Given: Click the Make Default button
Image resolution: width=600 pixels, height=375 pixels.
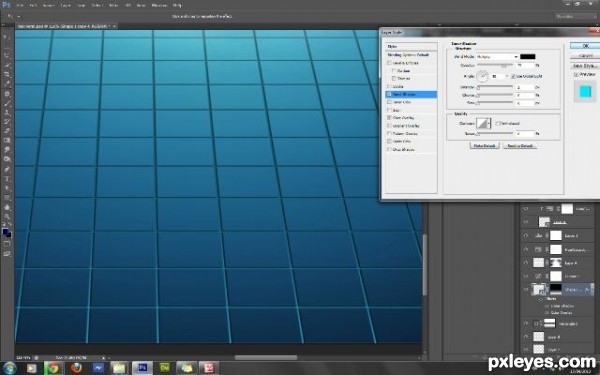Looking at the screenshot, I should (484, 146).
